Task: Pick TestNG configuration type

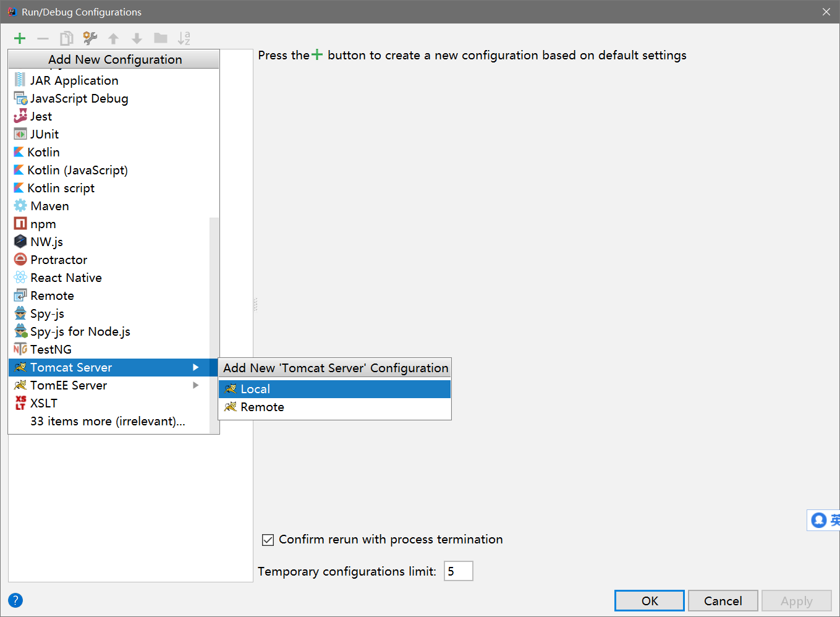Action: 109,349
